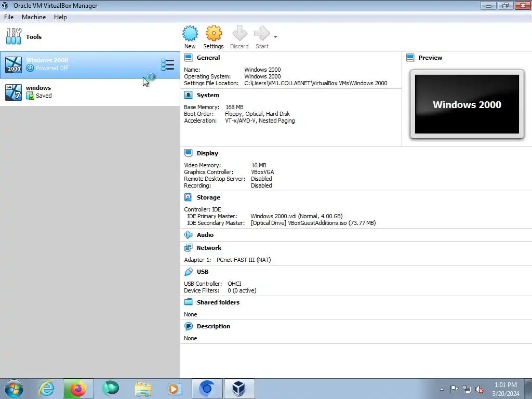This screenshot has height=399, width=532.
Task: Click the VBoxGuestAdditions.iso optical drive entry
Action: [x=313, y=223]
